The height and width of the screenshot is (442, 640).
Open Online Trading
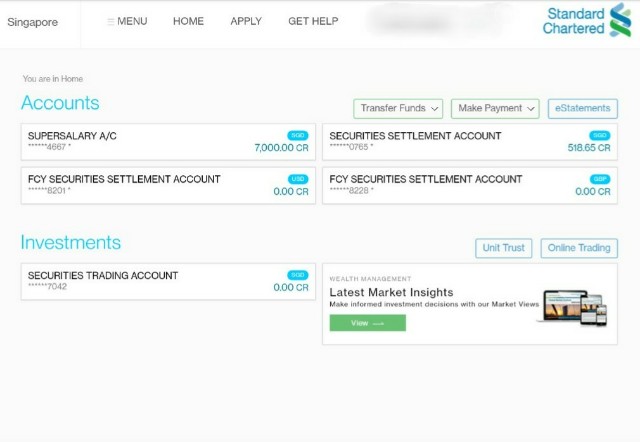pos(579,248)
